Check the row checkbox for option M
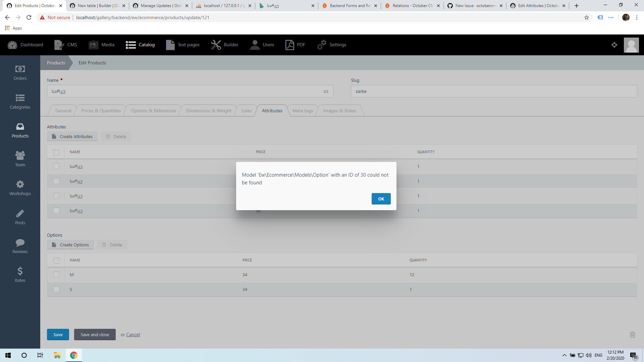 click(56, 275)
